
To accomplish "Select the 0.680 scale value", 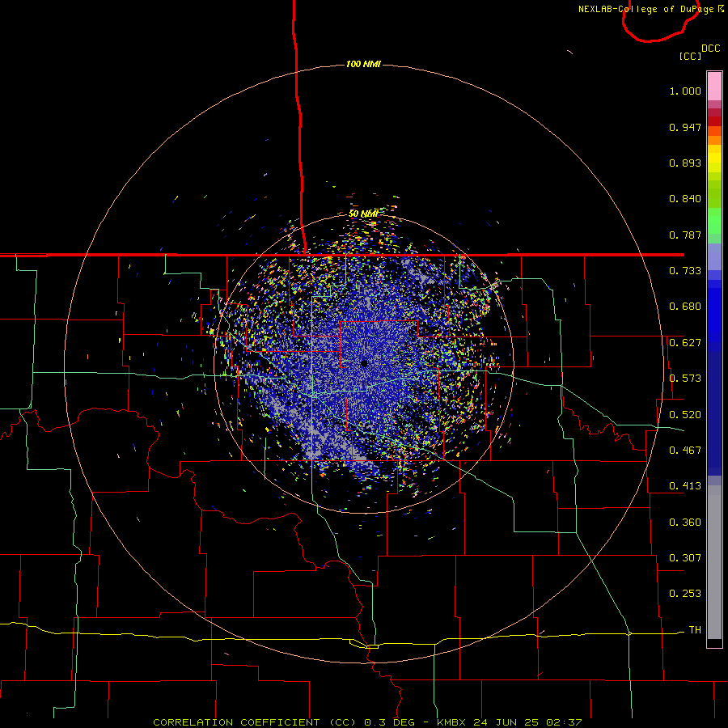I will click(x=685, y=307).
